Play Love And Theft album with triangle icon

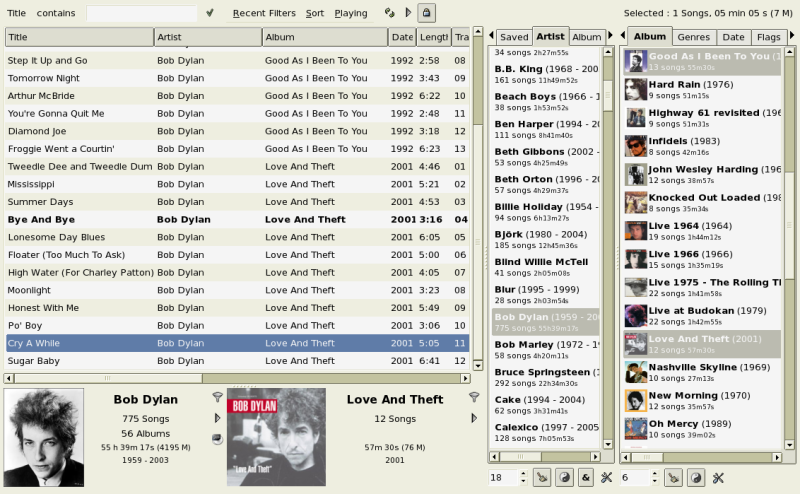(x=474, y=418)
